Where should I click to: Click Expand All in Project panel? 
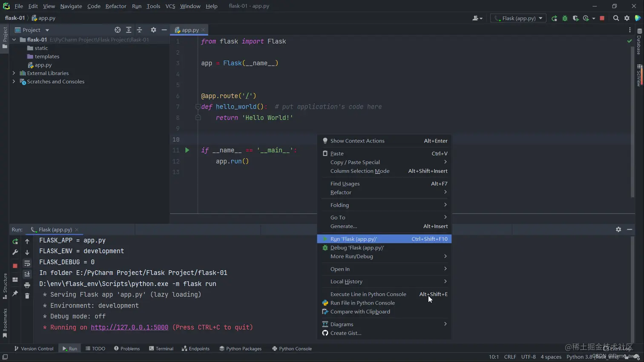click(x=129, y=30)
